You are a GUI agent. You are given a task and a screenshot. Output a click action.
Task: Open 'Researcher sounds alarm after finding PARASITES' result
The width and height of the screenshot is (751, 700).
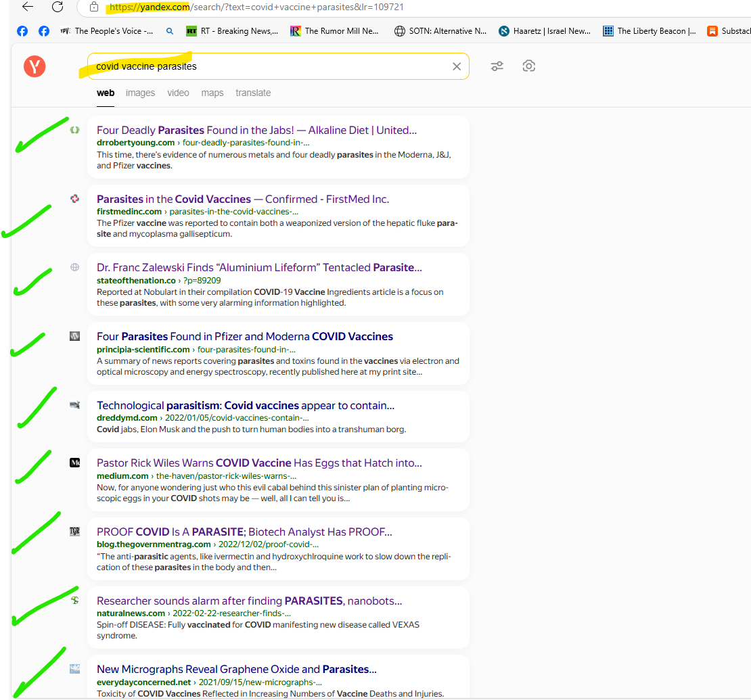click(249, 601)
